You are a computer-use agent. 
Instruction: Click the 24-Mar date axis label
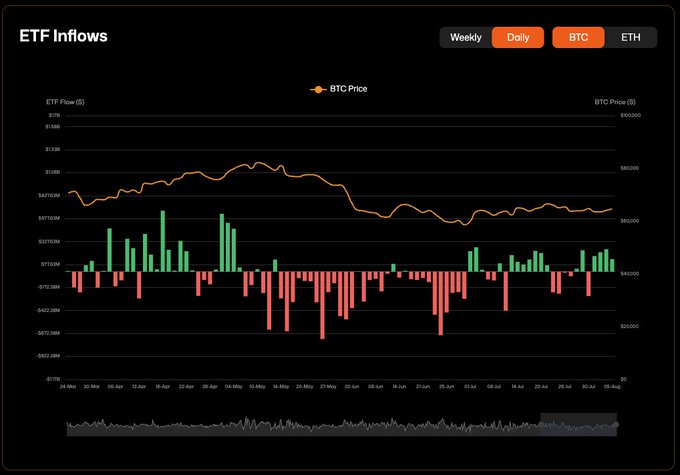point(68,387)
